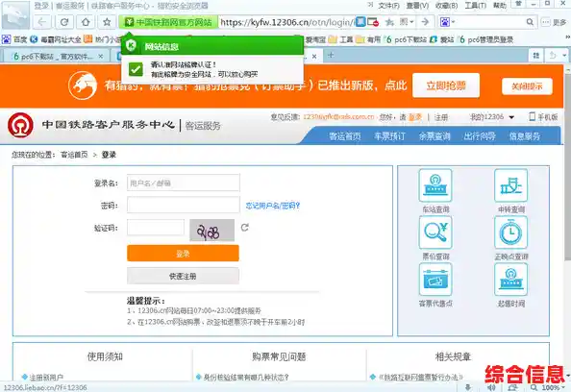Open the 毒霸网址大全 bookmark

(56, 39)
